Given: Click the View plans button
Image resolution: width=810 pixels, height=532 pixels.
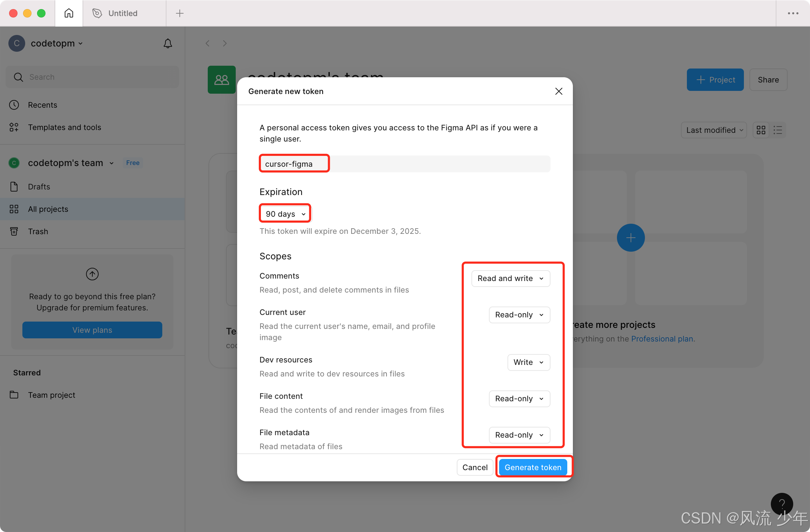Looking at the screenshot, I should (x=92, y=330).
